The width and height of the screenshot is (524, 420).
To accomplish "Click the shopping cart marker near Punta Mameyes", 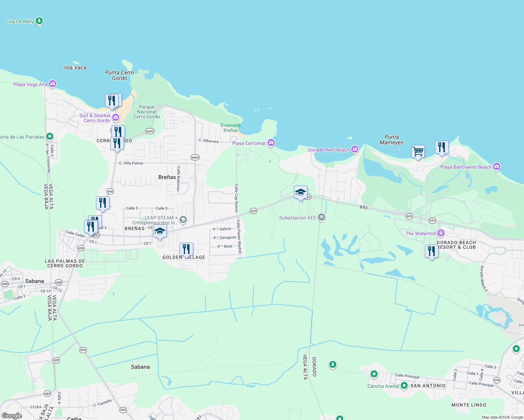I will click(418, 152).
